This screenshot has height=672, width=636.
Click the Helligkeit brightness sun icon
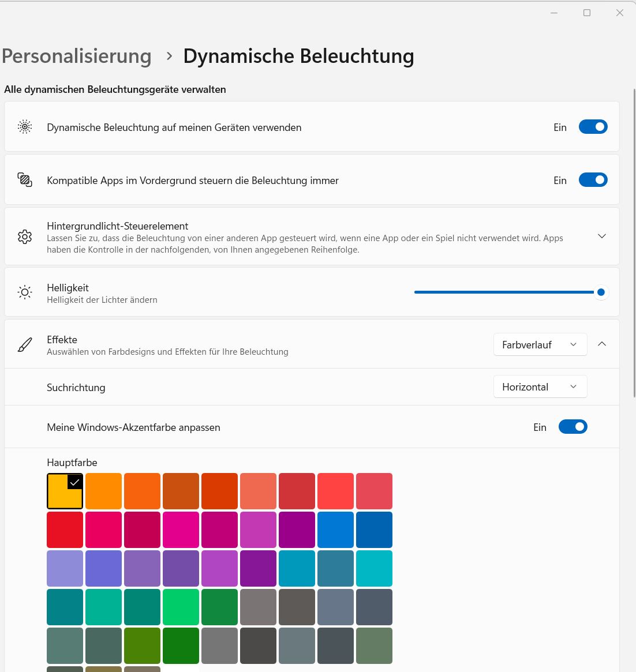coord(25,292)
